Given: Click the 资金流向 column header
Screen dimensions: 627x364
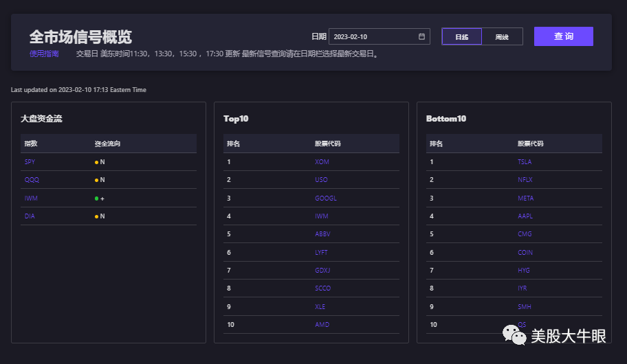Looking at the screenshot, I should coord(107,144).
